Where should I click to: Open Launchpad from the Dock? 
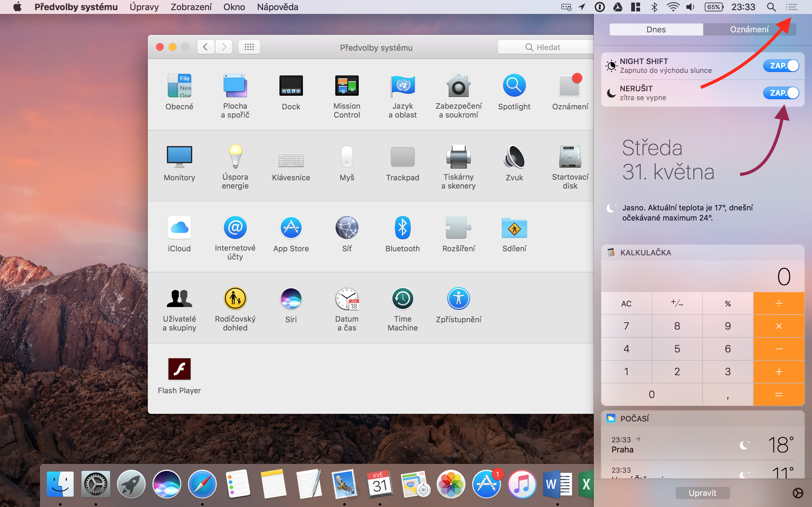(131, 485)
